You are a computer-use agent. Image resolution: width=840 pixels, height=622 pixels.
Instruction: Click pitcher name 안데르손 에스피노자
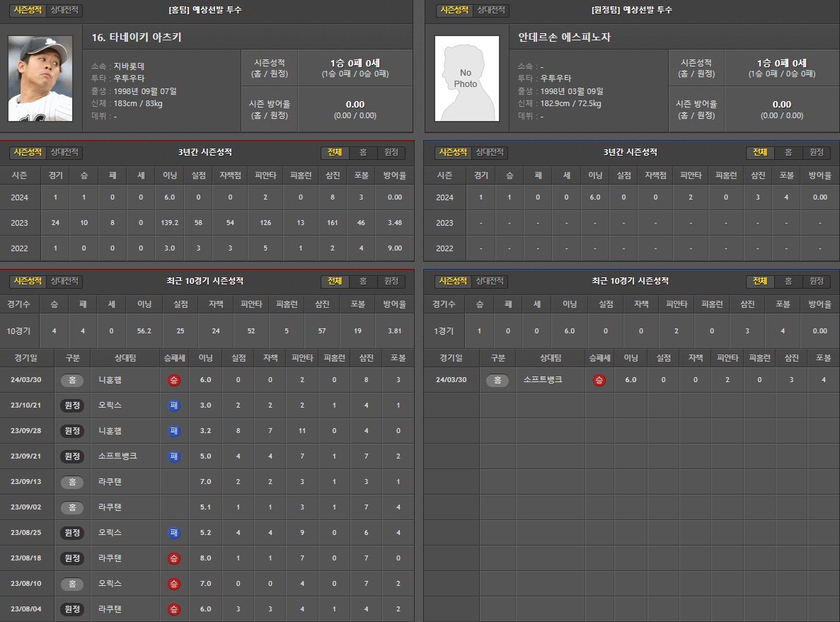[x=565, y=38]
